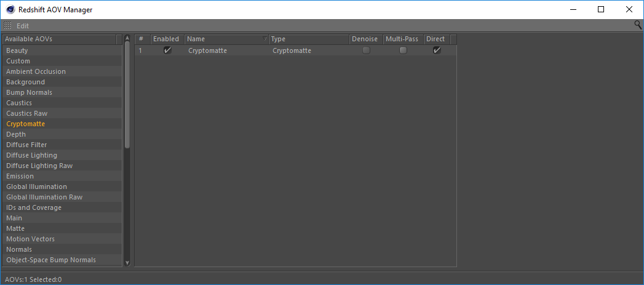This screenshot has height=285, width=644.
Task: Click the Type column header
Action: [x=309, y=39]
